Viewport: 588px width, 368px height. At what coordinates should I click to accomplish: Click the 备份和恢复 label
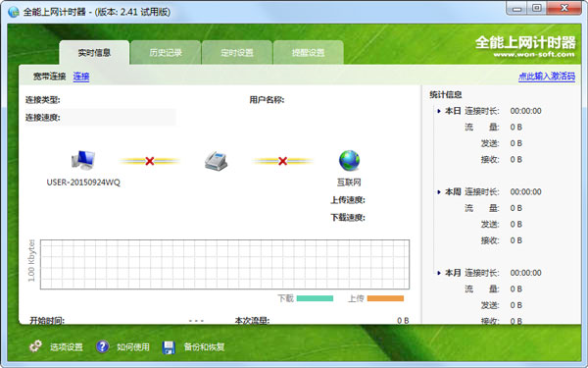pos(204,347)
